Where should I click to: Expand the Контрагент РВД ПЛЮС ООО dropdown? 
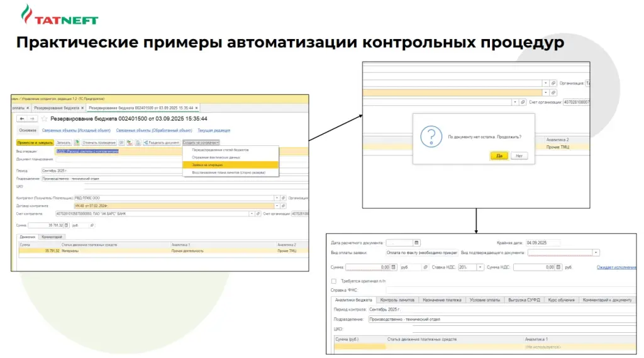pyautogui.click(x=277, y=198)
